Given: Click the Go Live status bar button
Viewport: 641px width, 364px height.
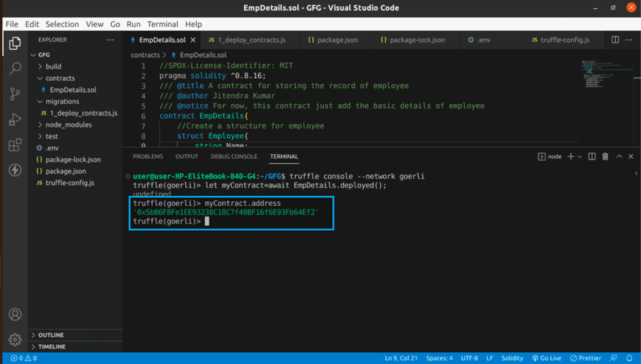Looking at the screenshot, I should tap(546, 358).
